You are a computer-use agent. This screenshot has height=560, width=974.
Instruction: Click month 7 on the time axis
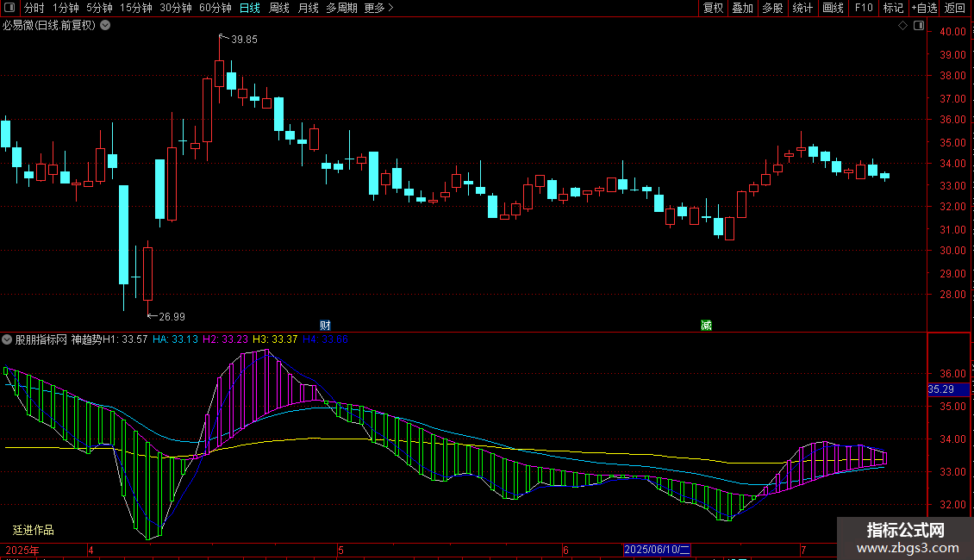pos(803,550)
